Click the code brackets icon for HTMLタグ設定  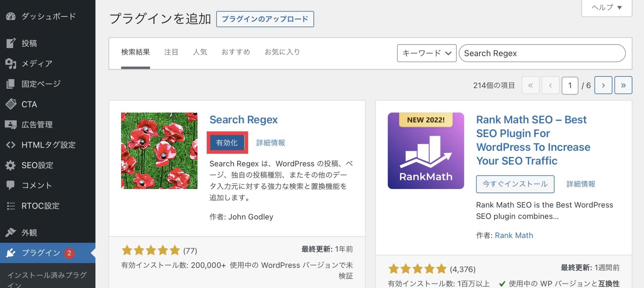(x=11, y=145)
